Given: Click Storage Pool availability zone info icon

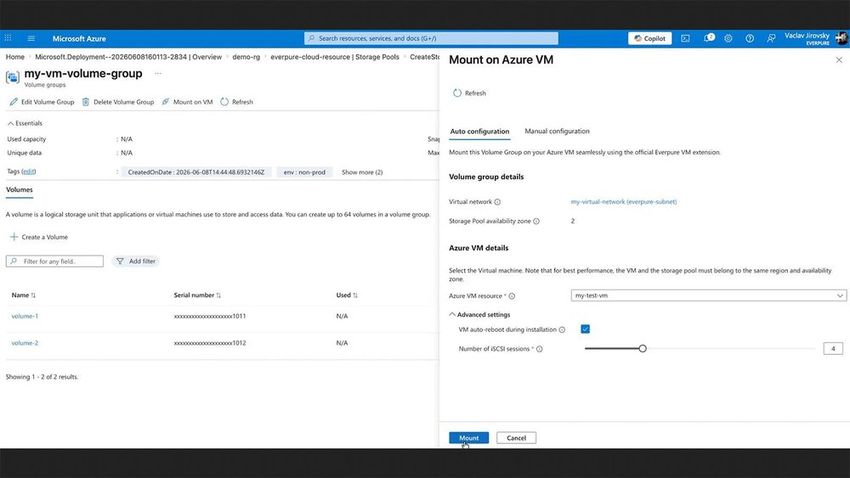Looking at the screenshot, I should coord(536,221).
